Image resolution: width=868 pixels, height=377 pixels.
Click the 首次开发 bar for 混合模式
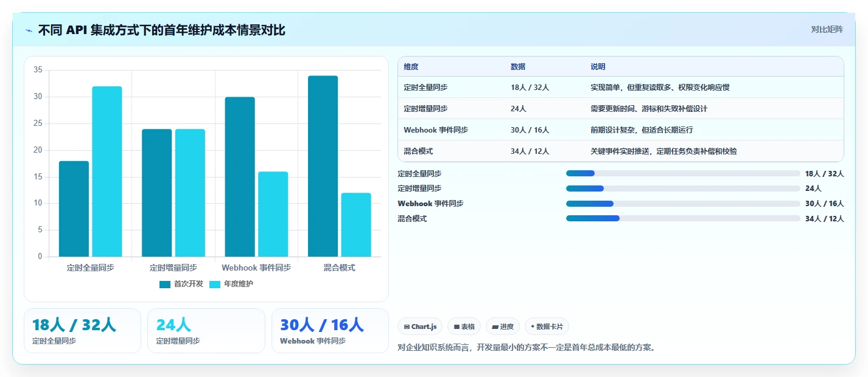click(323, 166)
